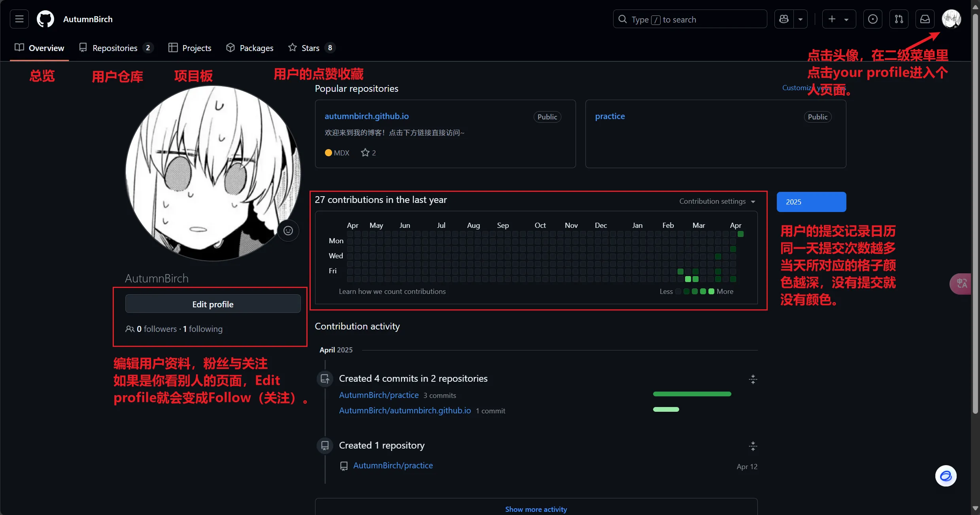Open the created AutumnBirch/practice repository link
980x515 pixels.
tap(393, 465)
